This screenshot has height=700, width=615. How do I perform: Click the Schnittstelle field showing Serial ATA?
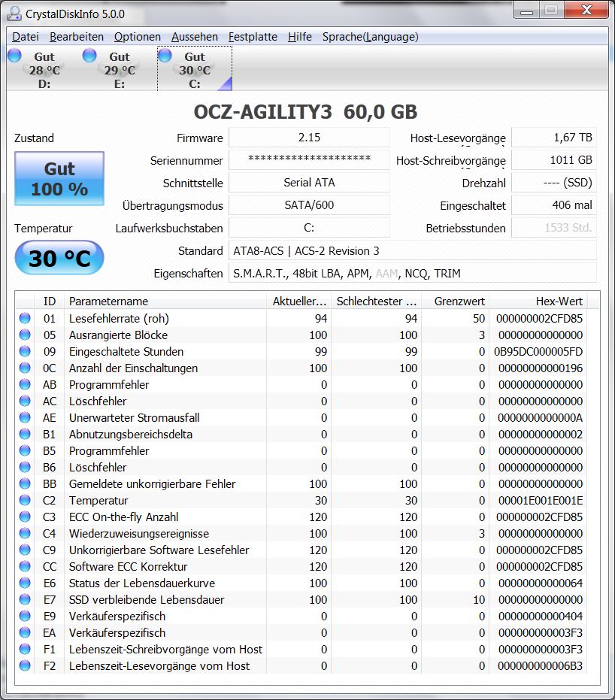pos(309,183)
